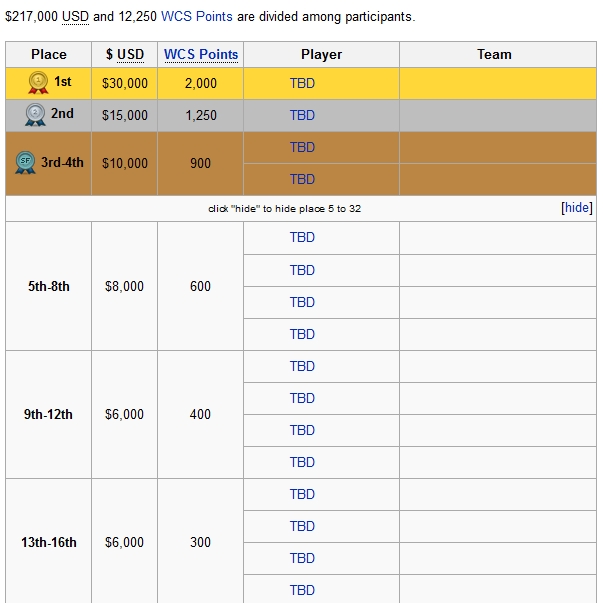Click the $ USD column header
603x603 pixels.
(125, 54)
